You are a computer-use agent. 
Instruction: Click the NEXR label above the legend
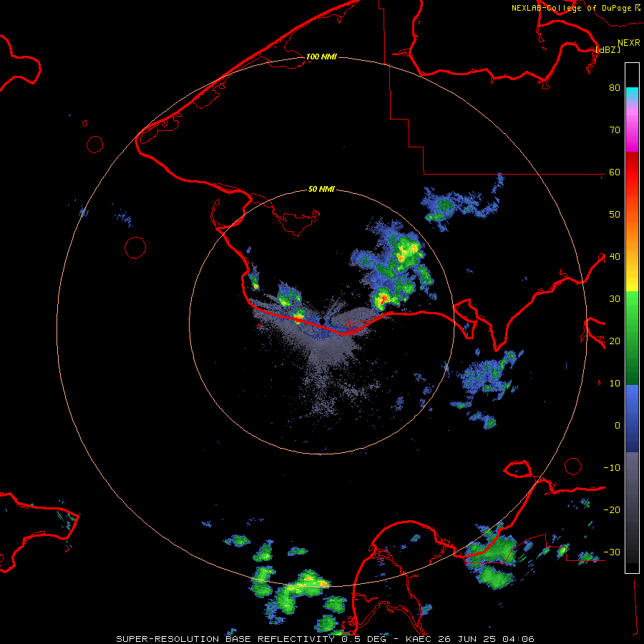click(628, 43)
